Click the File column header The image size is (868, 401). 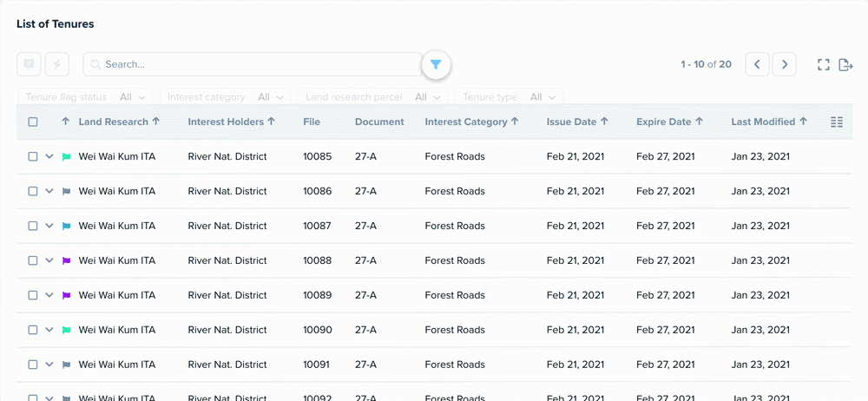coord(312,122)
